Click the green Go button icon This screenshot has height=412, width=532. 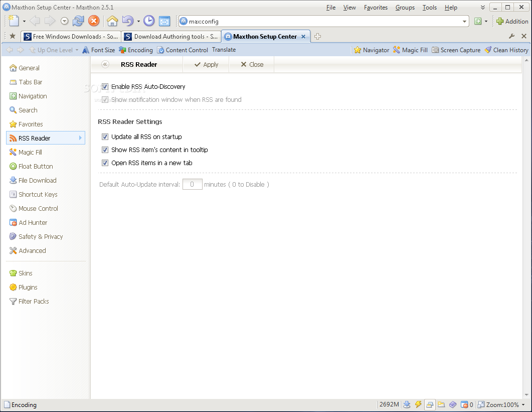[478, 22]
